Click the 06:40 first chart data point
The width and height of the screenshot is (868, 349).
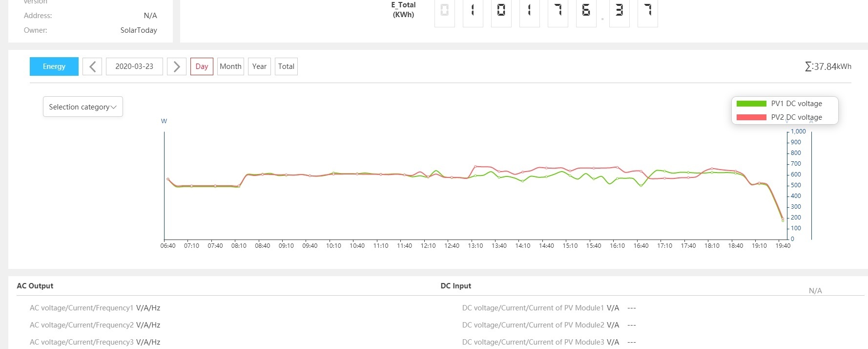point(168,179)
